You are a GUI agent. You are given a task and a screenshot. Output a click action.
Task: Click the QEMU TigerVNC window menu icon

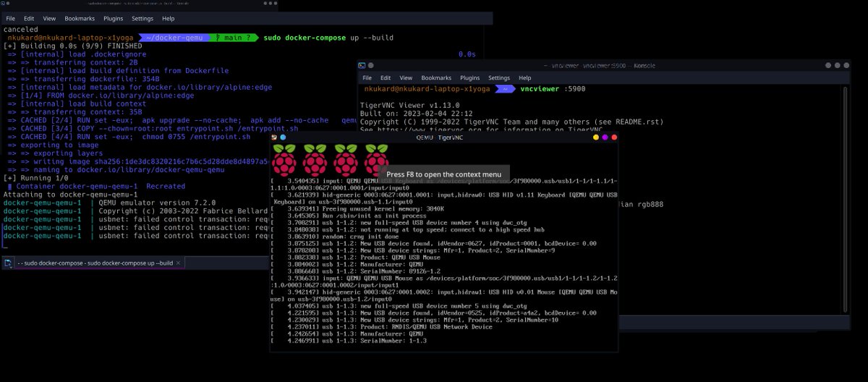(274, 137)
